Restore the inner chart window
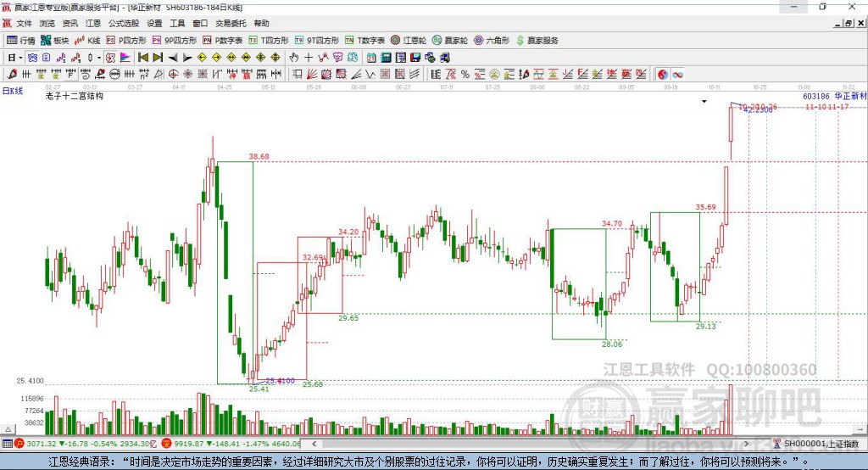This screenshot has width=868, height=470. (x=849, y=23)
